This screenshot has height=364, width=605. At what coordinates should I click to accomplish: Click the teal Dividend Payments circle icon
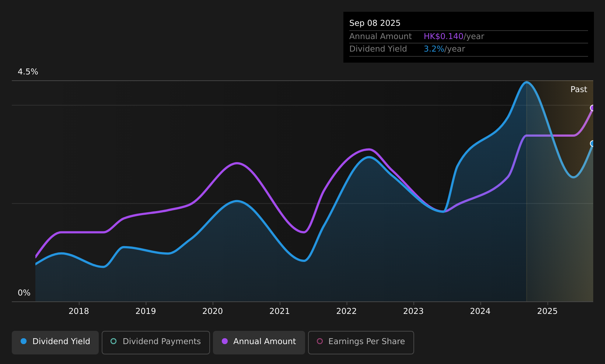point(113,341)
